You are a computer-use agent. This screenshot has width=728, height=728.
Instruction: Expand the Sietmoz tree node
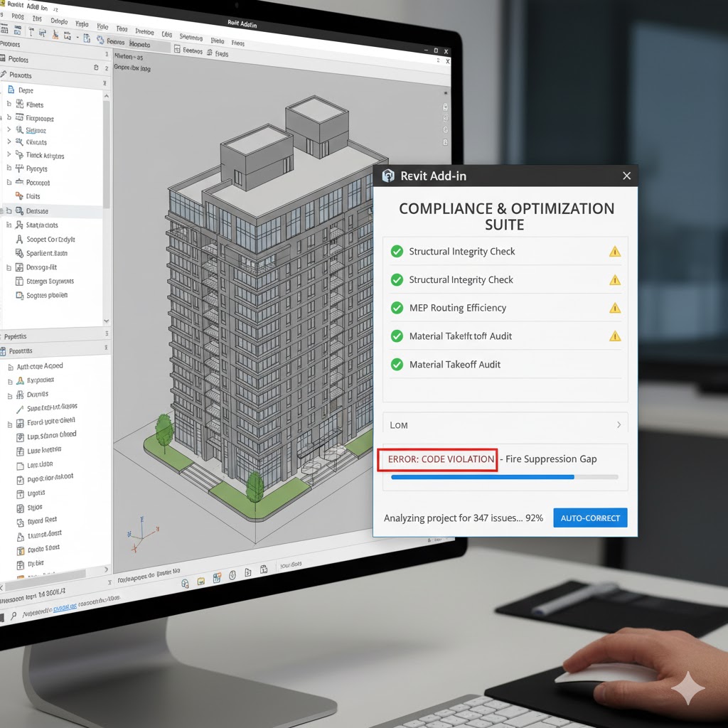[9, 129]
